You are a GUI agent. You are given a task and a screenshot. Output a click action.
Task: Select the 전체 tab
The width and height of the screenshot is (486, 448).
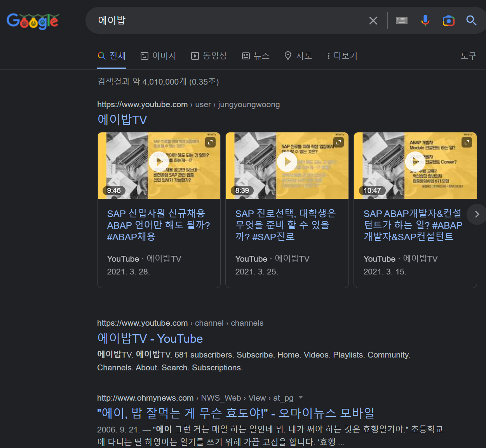click(x=111, y=56)
